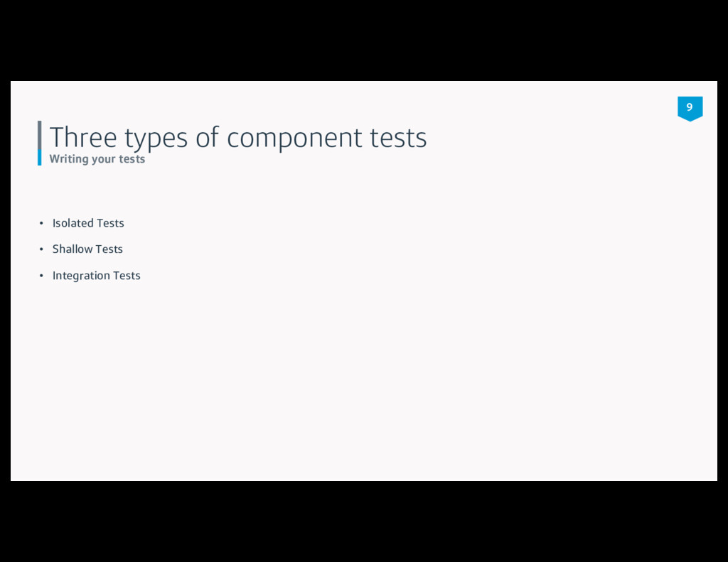Click the gray vertical accent bar beside the title
Viewport: 728px width, 562px height.
click(40, 135)
